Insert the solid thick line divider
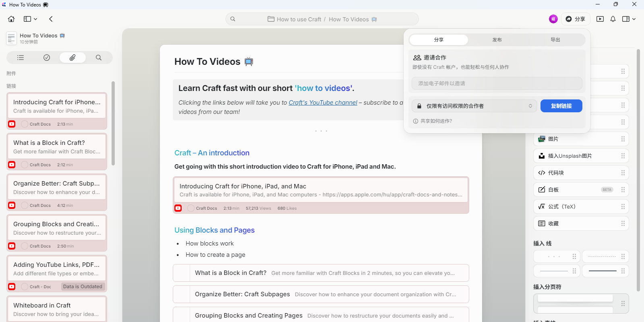644x322 pixels. tap(602, 271)
